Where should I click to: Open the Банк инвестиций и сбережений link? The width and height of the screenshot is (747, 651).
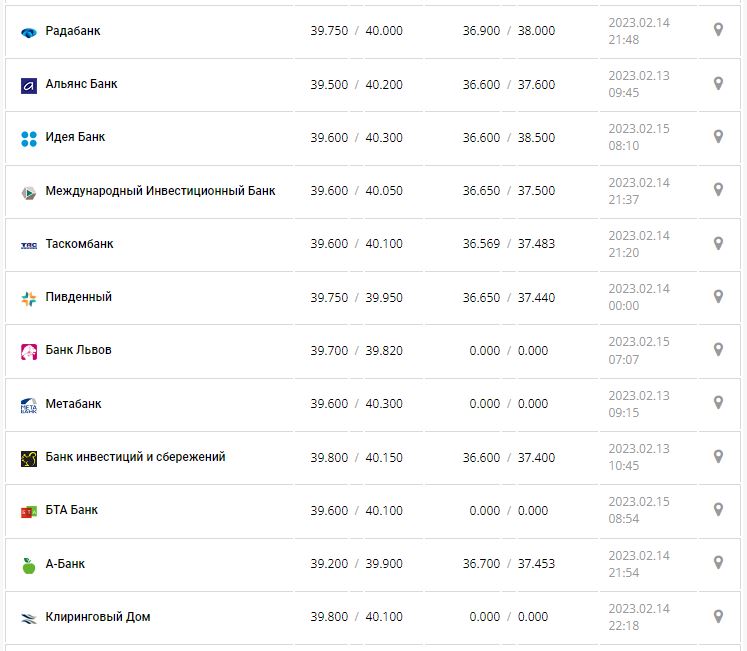[135, 457]
